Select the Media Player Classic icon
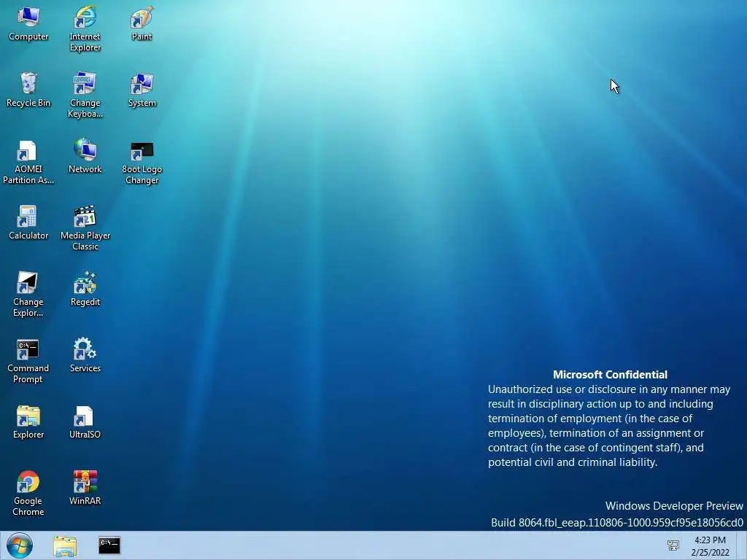 tap(85, 227)
